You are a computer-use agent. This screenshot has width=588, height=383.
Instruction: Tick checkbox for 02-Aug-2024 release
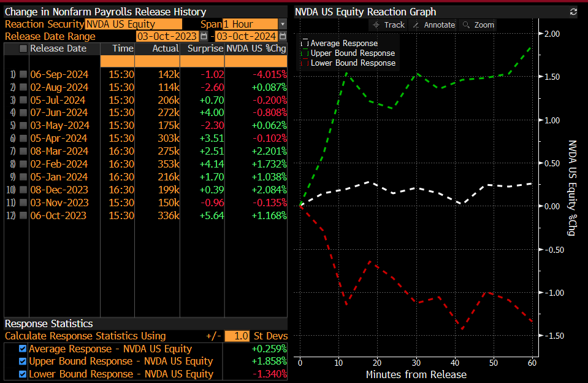click(23, 87)
